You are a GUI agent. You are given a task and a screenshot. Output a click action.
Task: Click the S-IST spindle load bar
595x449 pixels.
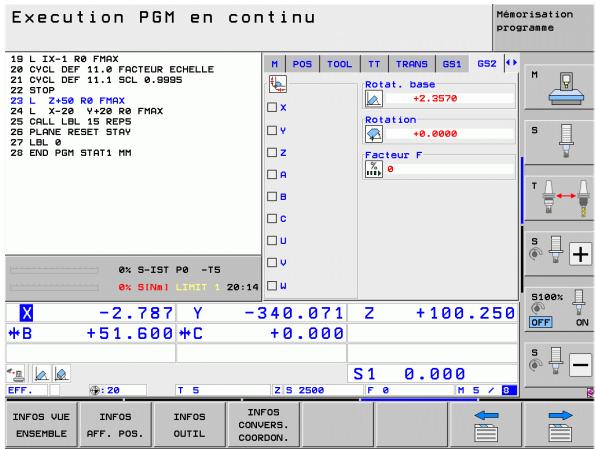pos(54,270)
